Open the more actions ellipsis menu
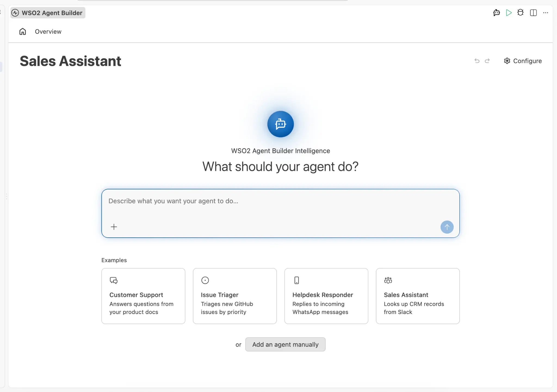This screenshot has height=392, width=557. [546, 13]
